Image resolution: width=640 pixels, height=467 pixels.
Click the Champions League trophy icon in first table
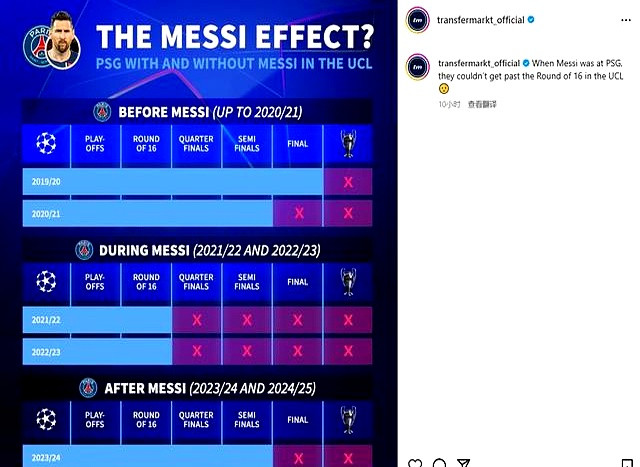tap(348, 144)
